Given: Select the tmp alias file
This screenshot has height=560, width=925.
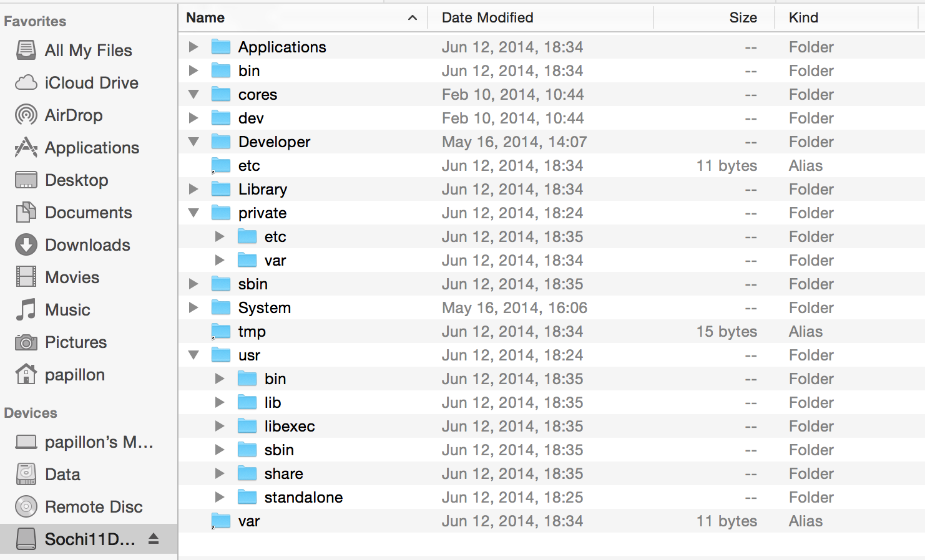Looking at the screenshot, I should 251,331.
